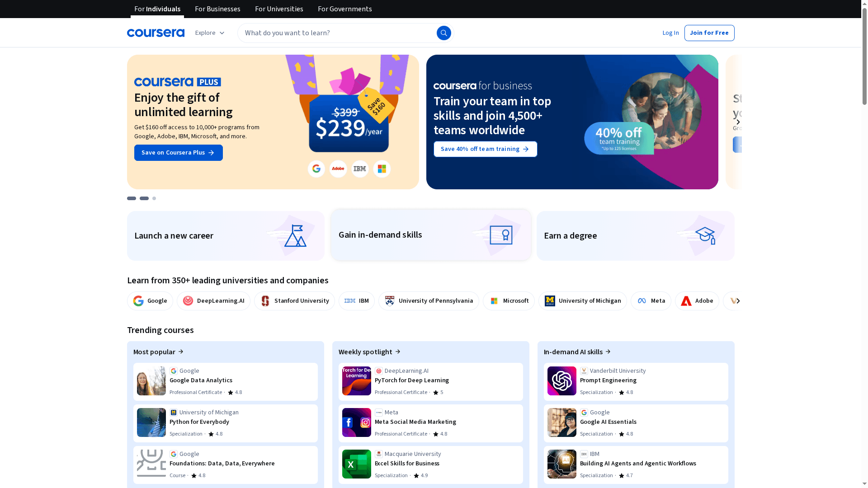Click the IBM partner chip

[x=356, y=300]
